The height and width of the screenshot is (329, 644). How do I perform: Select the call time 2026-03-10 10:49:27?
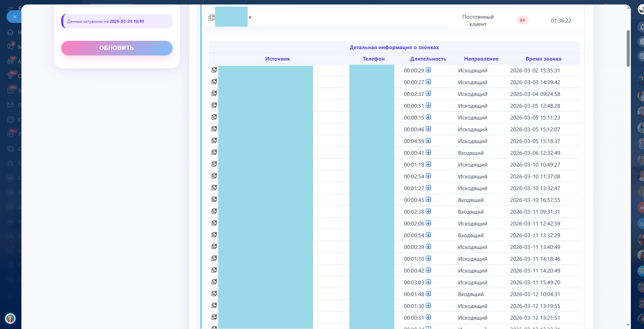click(535, 165)
